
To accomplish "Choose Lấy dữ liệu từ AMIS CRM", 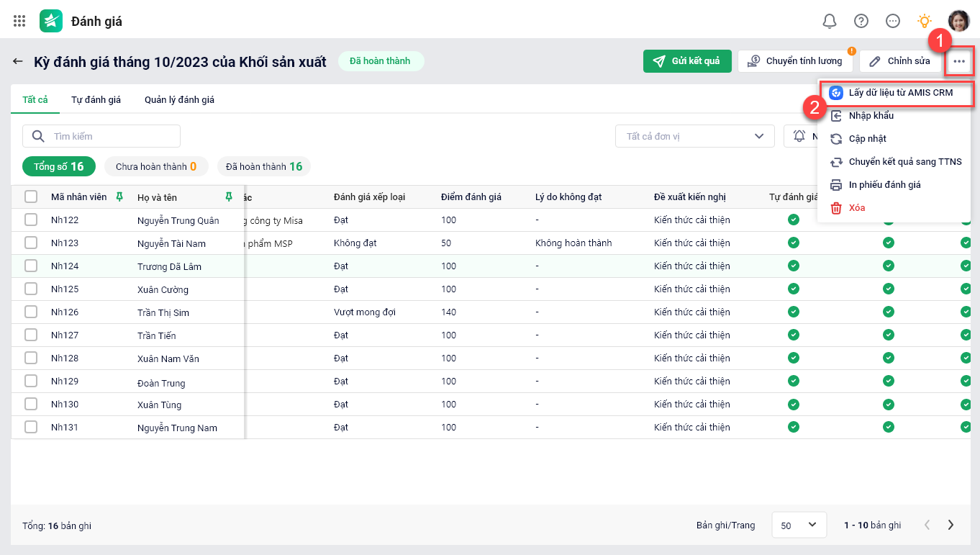I will (x=900, y=93).
